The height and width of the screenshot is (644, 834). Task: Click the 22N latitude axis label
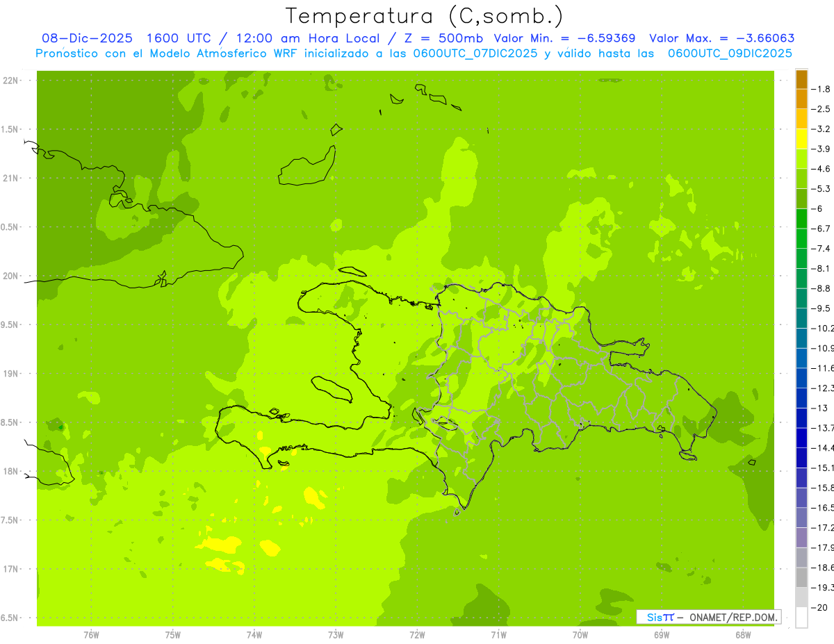[x=11, y=81]
